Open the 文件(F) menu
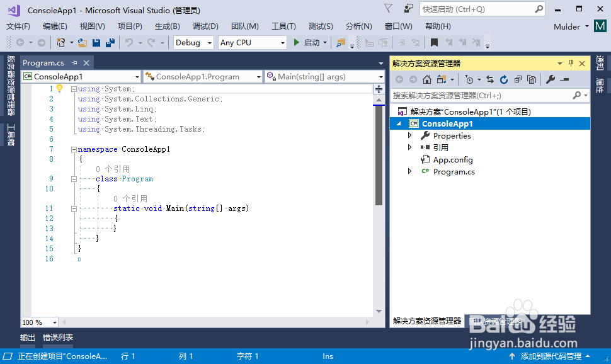611x364 pixels. click(x=18, y=26)
